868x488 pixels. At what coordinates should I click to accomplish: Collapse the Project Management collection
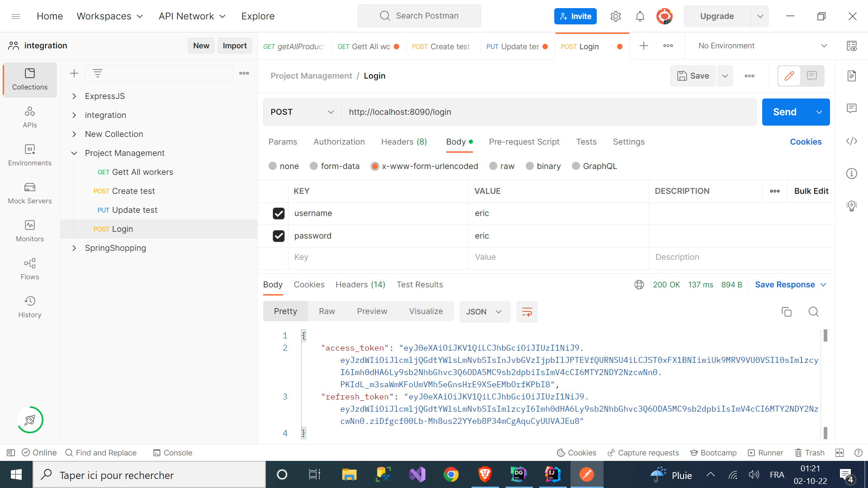(x=75, y=153)
